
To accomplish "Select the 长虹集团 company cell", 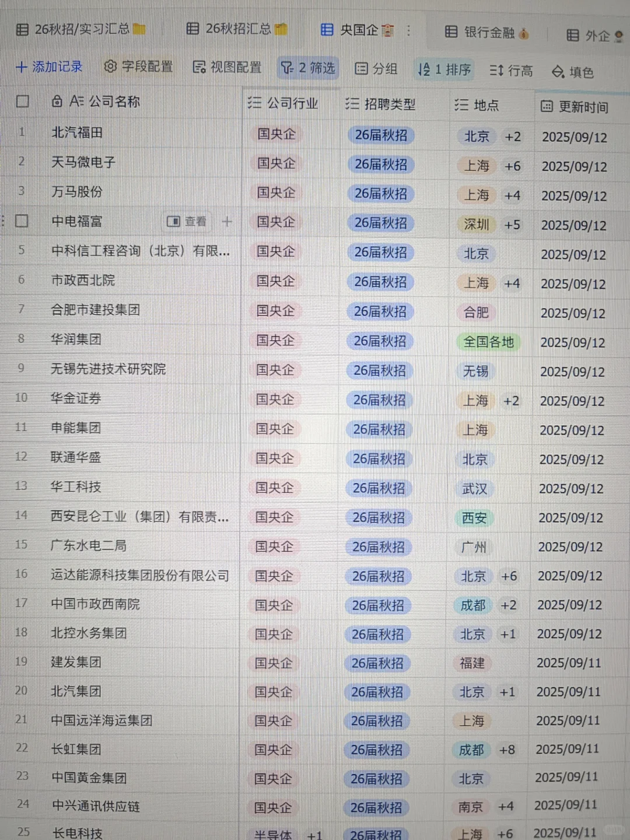I will [76, 749].
